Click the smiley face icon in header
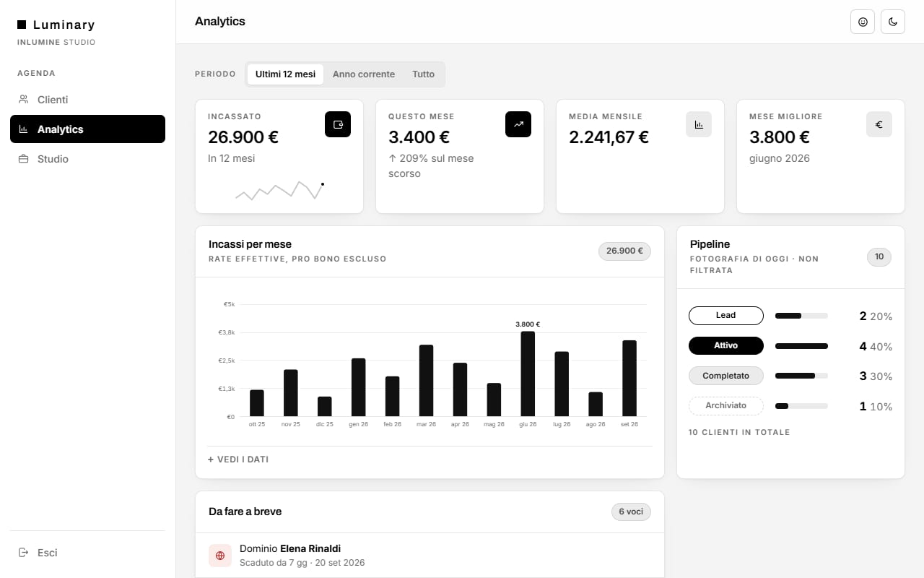 pos(863,22)
